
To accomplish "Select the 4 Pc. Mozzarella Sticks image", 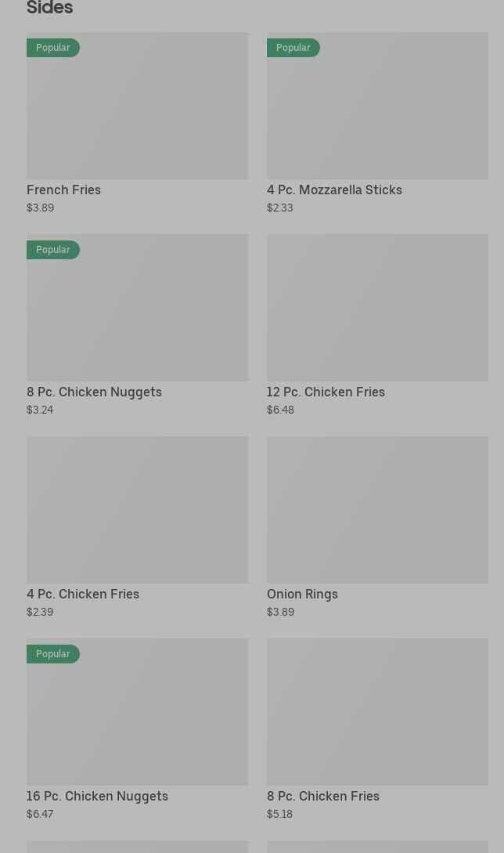I will coord(377,106).
